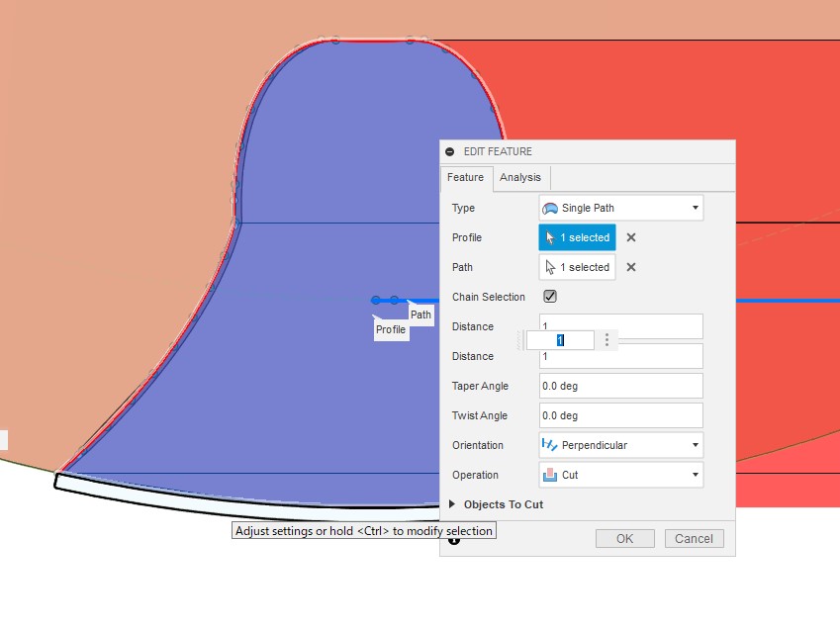Click the Twist Angle input field
840x630 pixels.
click(x=620, y=415)
